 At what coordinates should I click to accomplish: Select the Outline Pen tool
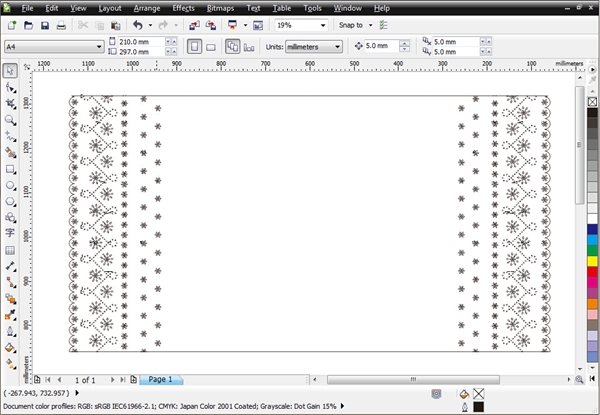(10, 331)
